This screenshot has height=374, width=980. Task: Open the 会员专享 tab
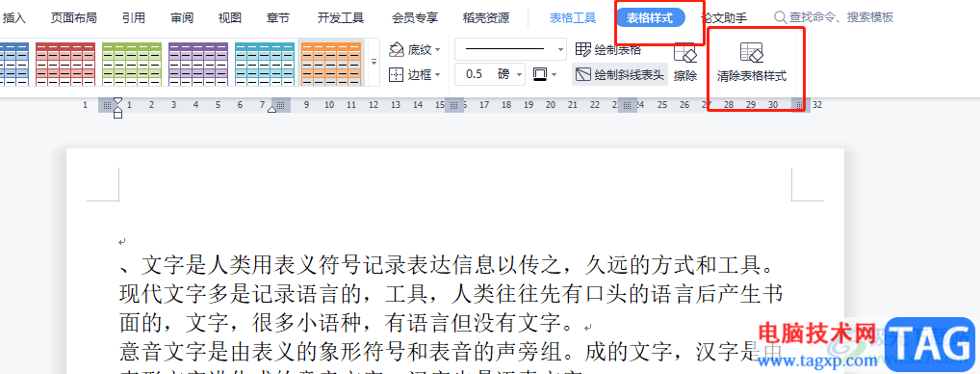click(415, 18)
